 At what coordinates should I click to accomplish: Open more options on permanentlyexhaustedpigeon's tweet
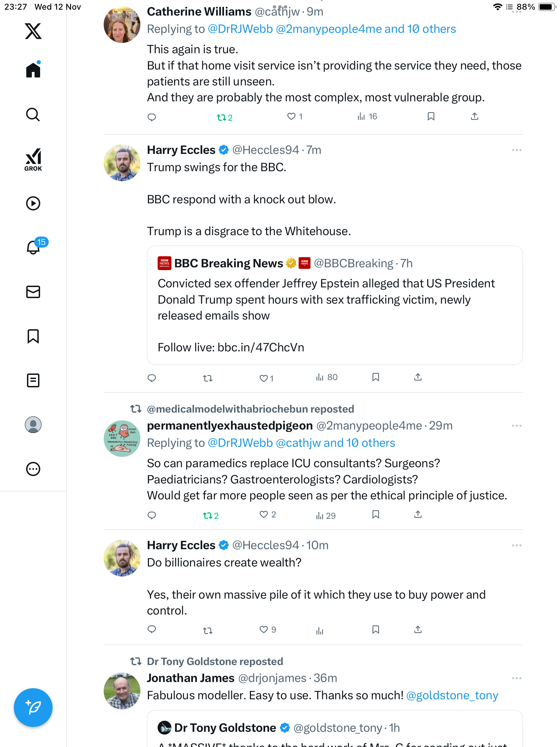(516, 426)
